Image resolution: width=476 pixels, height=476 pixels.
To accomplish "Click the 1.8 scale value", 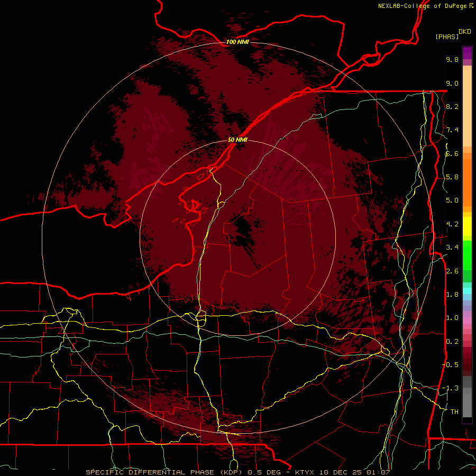I will tap(452, 295).
